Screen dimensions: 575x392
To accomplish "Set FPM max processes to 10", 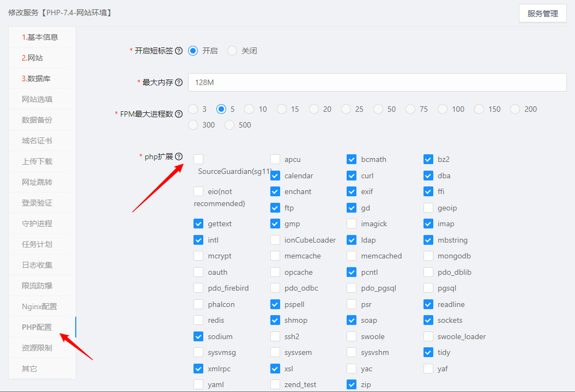I will coord(249,109).
